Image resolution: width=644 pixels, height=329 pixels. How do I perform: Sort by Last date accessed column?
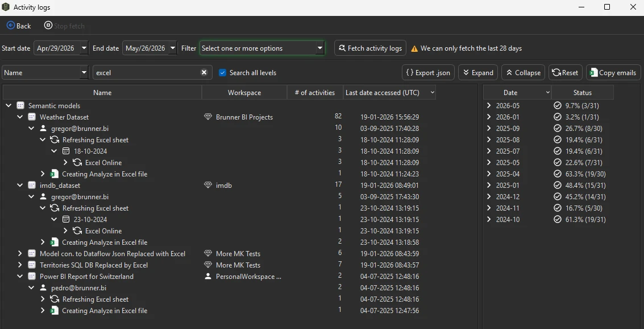[389, 93]
